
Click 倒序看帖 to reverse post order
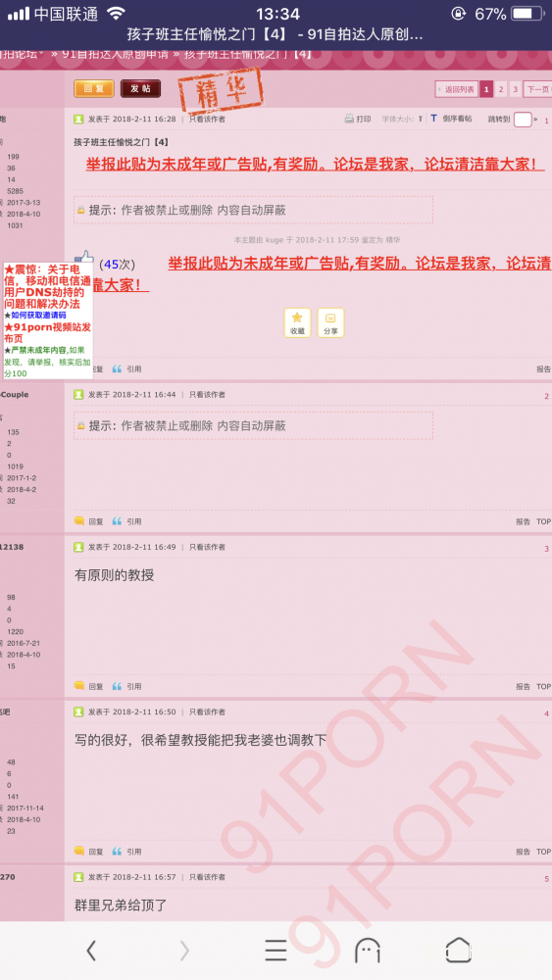click(x=457, y=119)
